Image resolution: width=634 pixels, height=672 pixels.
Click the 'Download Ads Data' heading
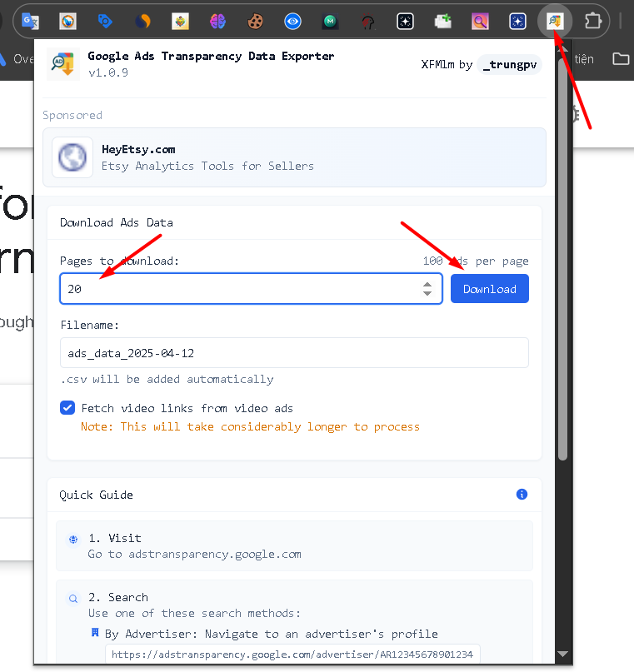coord(116,222)
